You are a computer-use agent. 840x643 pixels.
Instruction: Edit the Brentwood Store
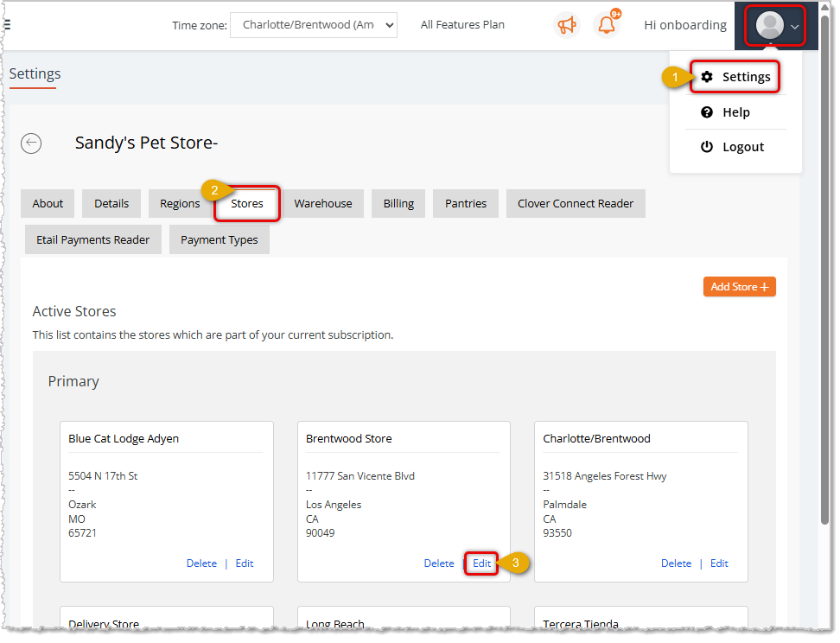(x=481, y=563)
